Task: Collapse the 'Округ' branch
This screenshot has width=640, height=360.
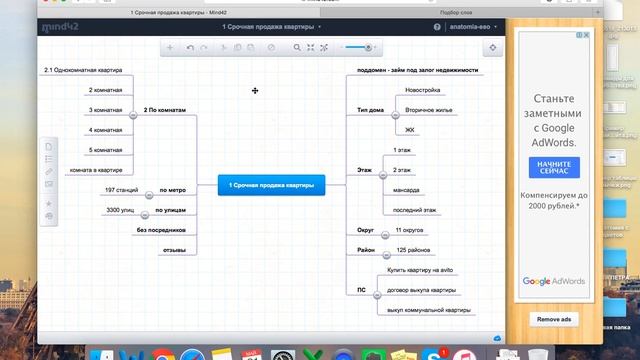Action: tap(385, 235)
